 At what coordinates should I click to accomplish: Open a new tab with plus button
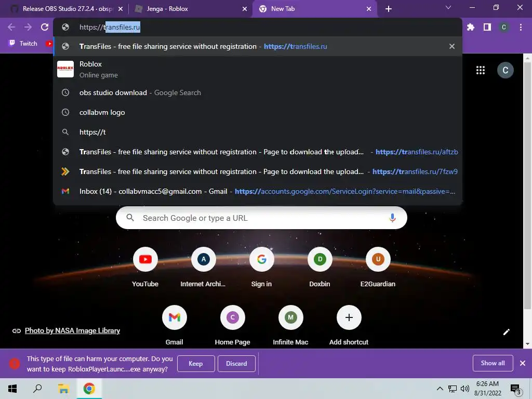(389, 9)
